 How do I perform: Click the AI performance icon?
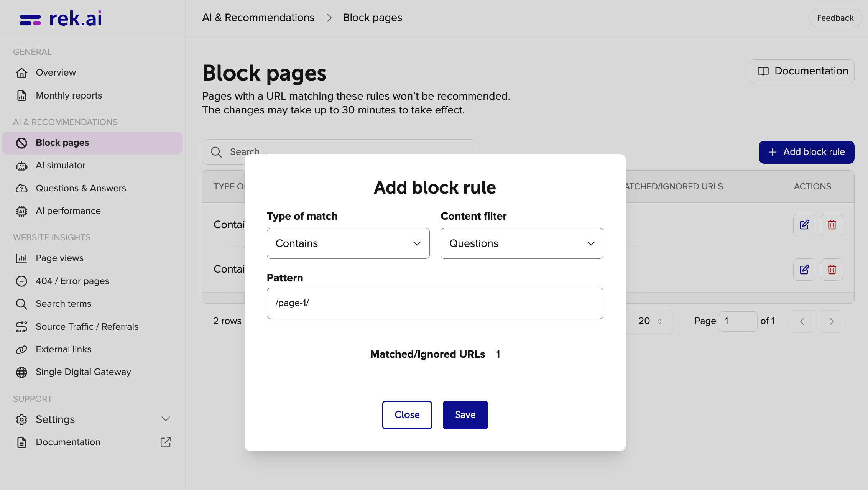[x=21, y=211]
